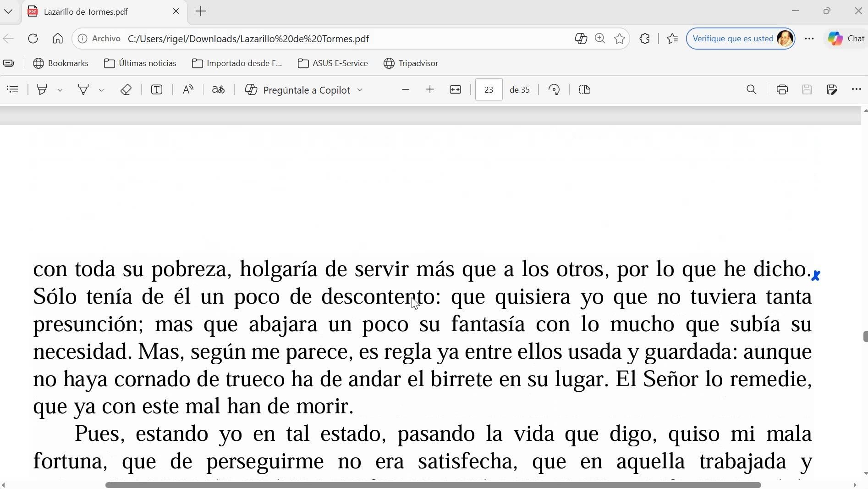Click Verifique que es usted profile button
Image resolution: width=868 pixels, height=489 pixels.
tap(741, 39)
